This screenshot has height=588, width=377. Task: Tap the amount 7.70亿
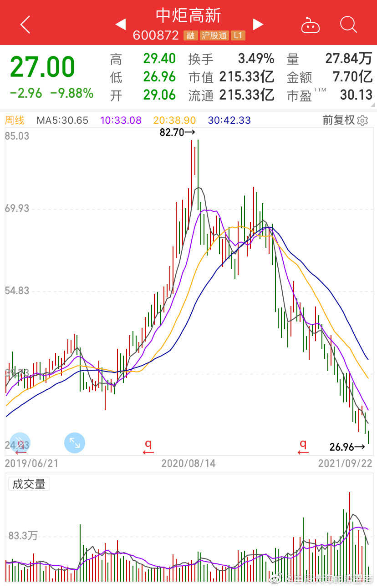coord(352,76)
